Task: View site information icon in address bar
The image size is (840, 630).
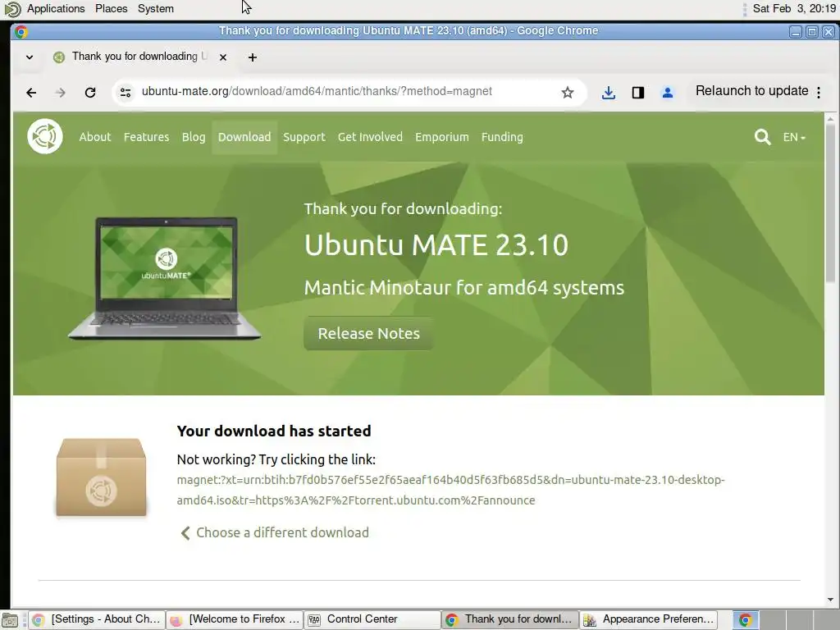Action: pyautogui.click(x=126, y=92)
